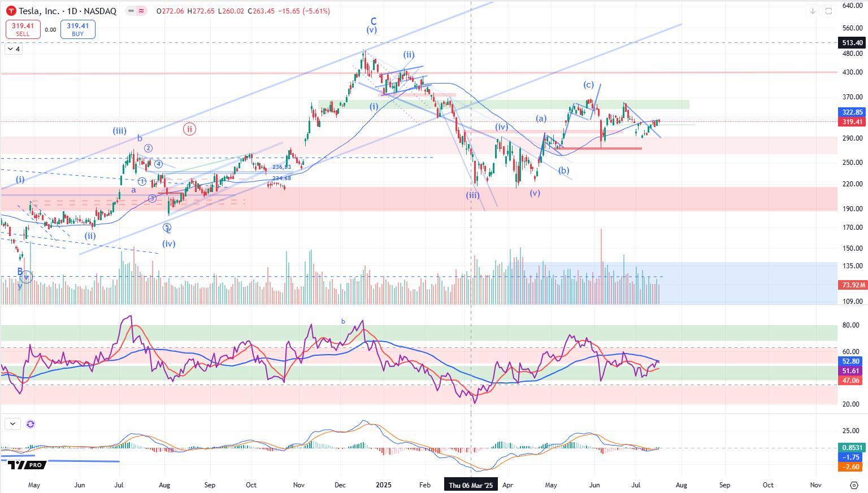
Task: Click the purple refresh icon in MACD pane
Action: (x=31, y=424)
